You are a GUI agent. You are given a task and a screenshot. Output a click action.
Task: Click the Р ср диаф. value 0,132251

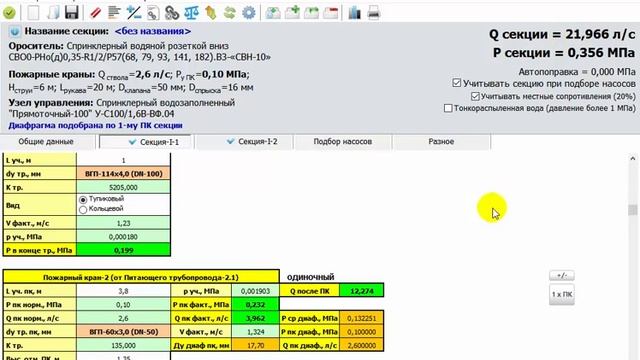(362, 318)
